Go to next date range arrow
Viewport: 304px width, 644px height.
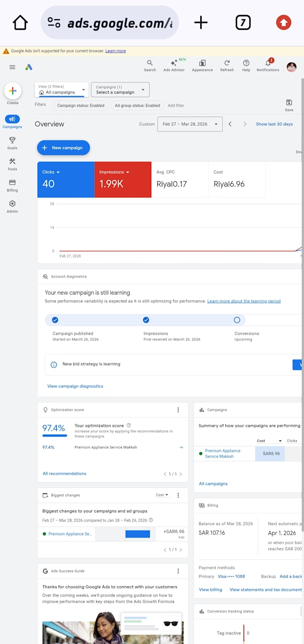245,124
